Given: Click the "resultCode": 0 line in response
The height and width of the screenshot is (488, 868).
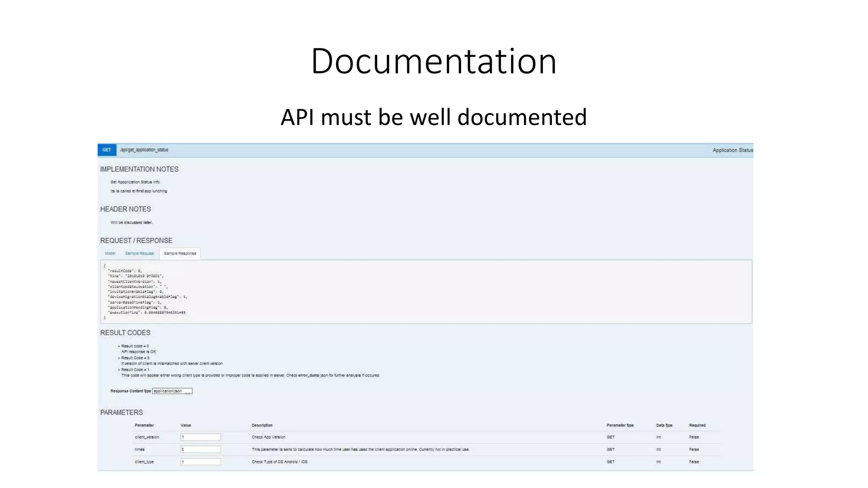Looking at the screenshot, I should coord(125,271).
